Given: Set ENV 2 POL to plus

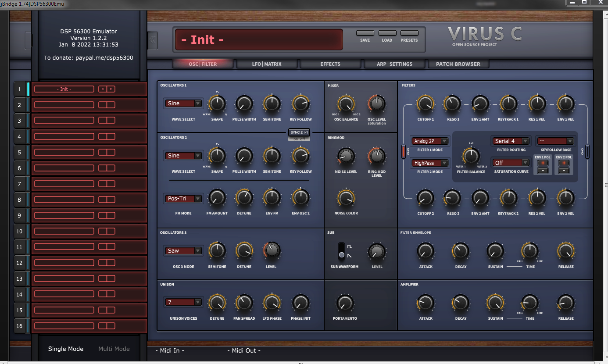Looking at the screenshot, I should (x=564, y=163).
